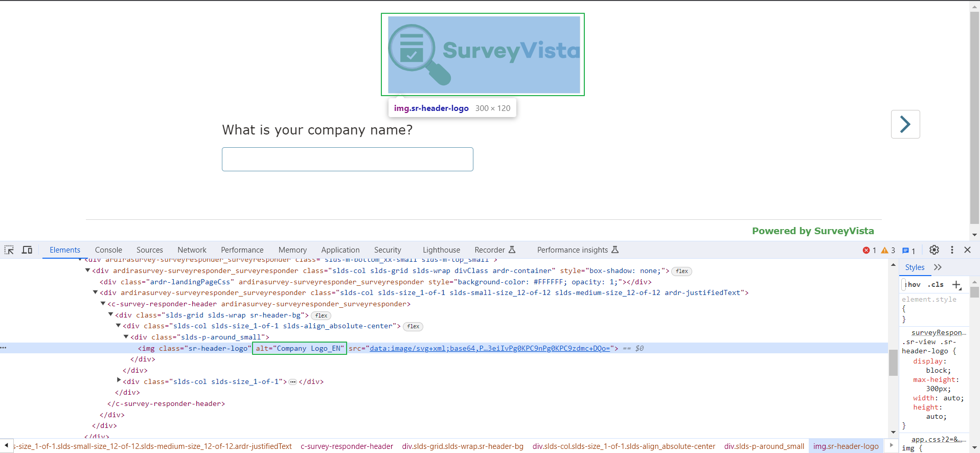Select the alt="Company Logo_EN" attribute
The image size is (980, 453).
(x=300, y=348)
